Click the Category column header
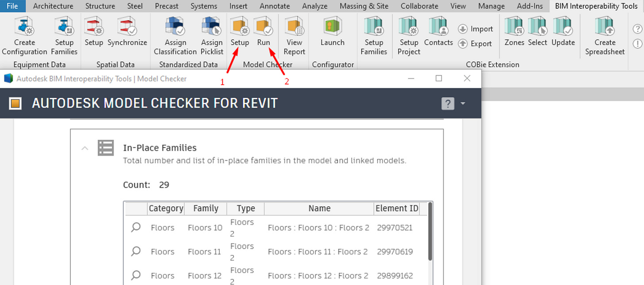This screenshot has height=285, width=644. (166, 208)
